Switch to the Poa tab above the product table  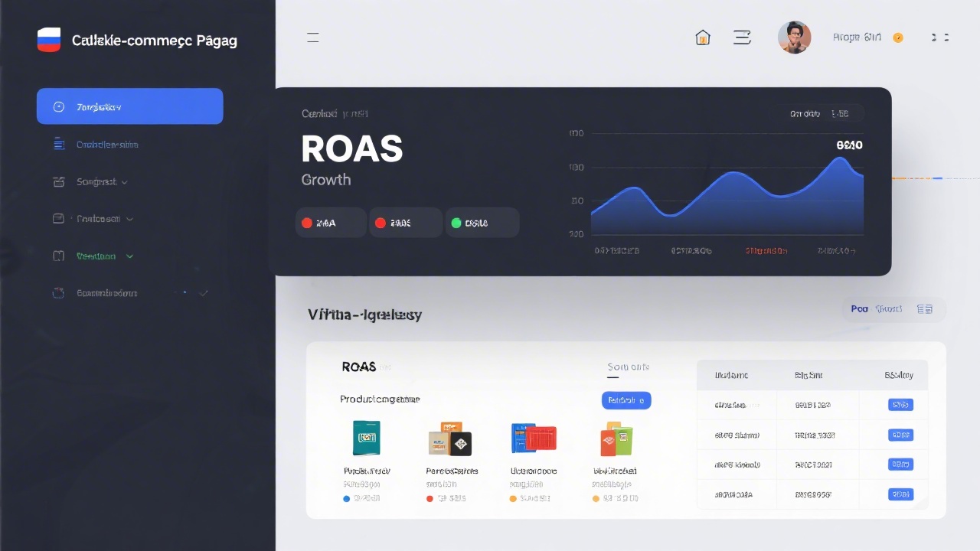click(859, 308)
